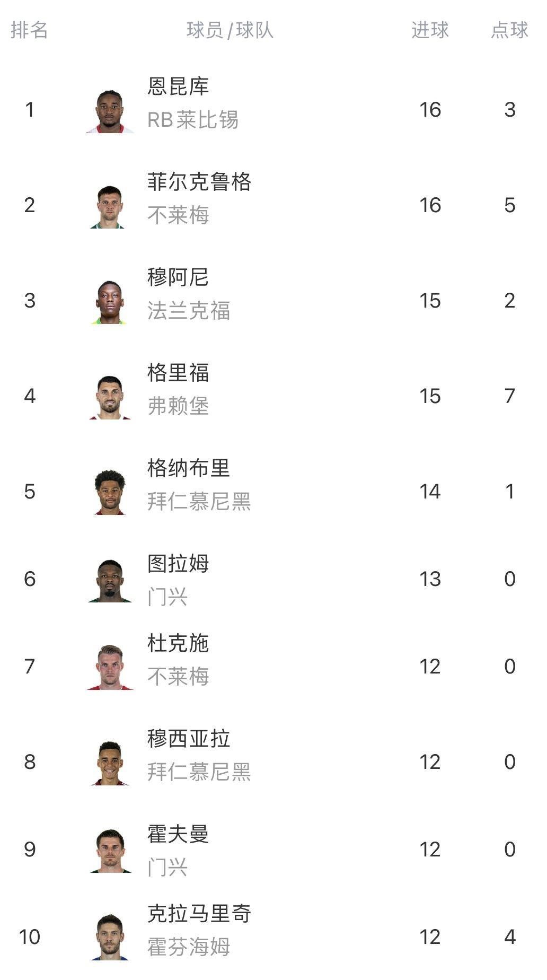The width and height of the screenshot is (547, 980).
Task: Open team link RB莱比锡
Action: tap(193, 120)
